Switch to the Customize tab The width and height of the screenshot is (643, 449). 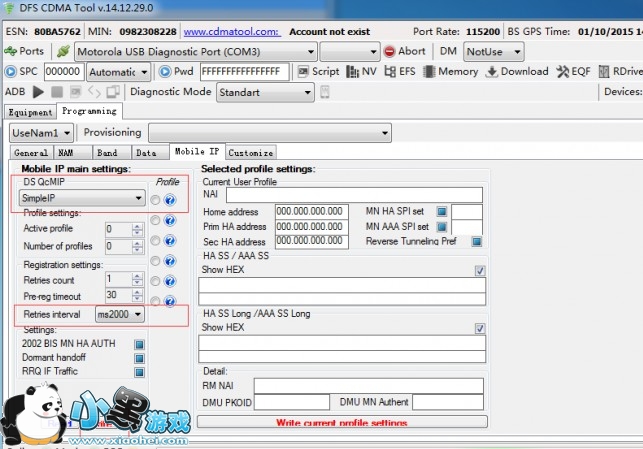[x=250, y=153]
